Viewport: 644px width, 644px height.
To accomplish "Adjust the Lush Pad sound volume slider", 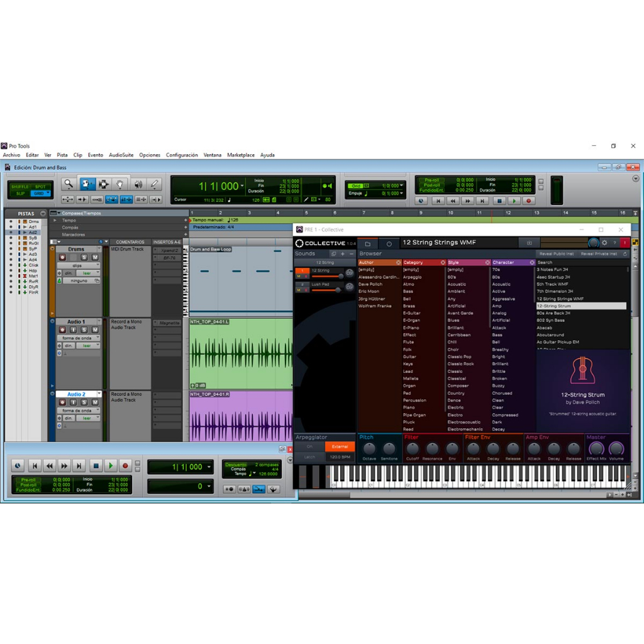I will pos(326,291).
